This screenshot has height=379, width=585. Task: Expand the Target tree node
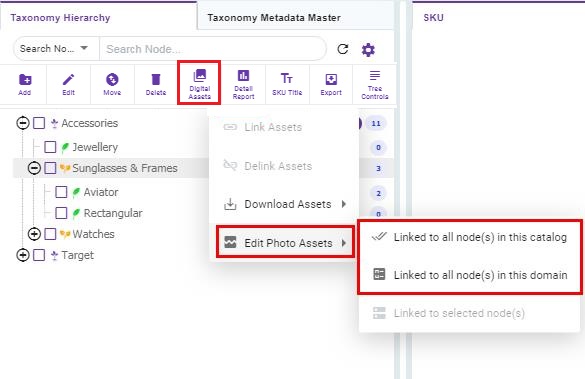pos(23,255)
